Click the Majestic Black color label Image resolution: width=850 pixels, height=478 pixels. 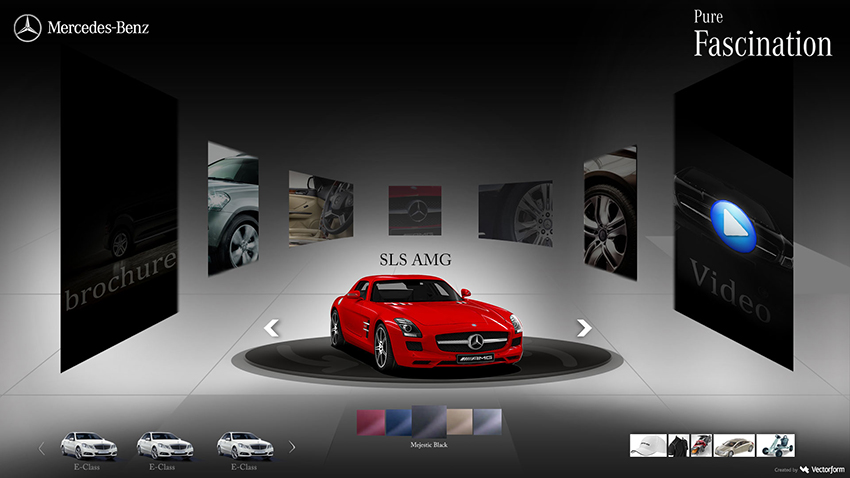point(429,445)
